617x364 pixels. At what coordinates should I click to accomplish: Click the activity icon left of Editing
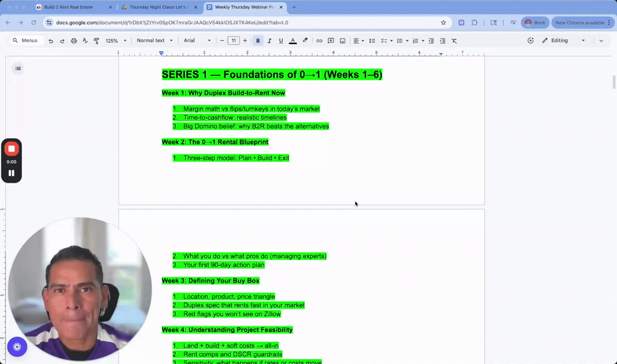point(530,40)
